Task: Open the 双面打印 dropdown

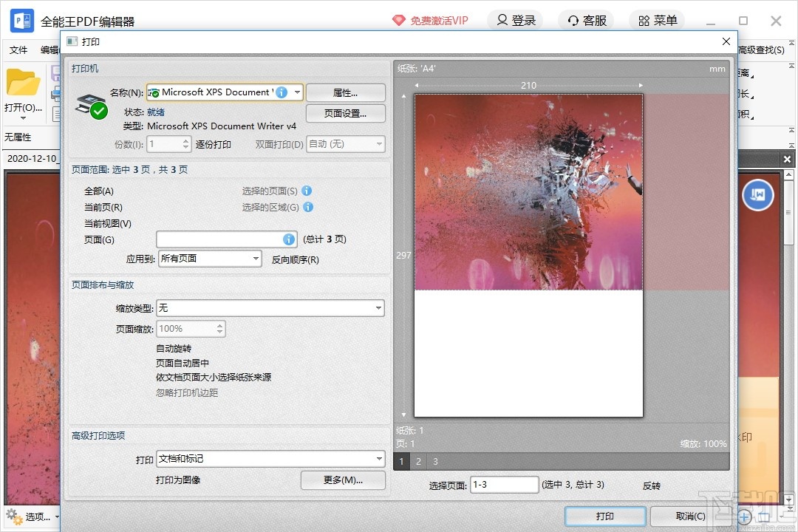Action: [x=377, y=144]
